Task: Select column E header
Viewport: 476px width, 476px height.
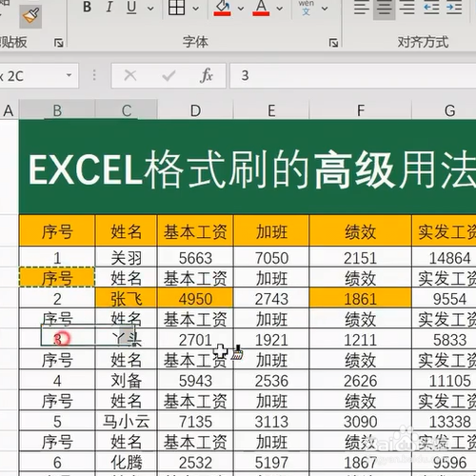Action: [271, 110]
